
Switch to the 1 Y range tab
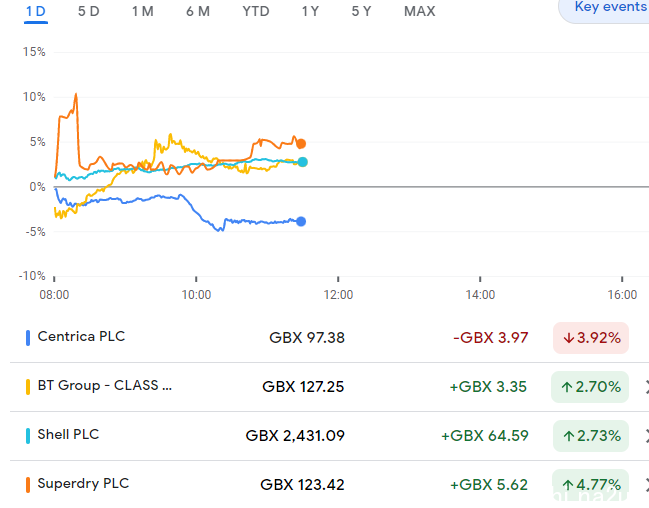310,11
